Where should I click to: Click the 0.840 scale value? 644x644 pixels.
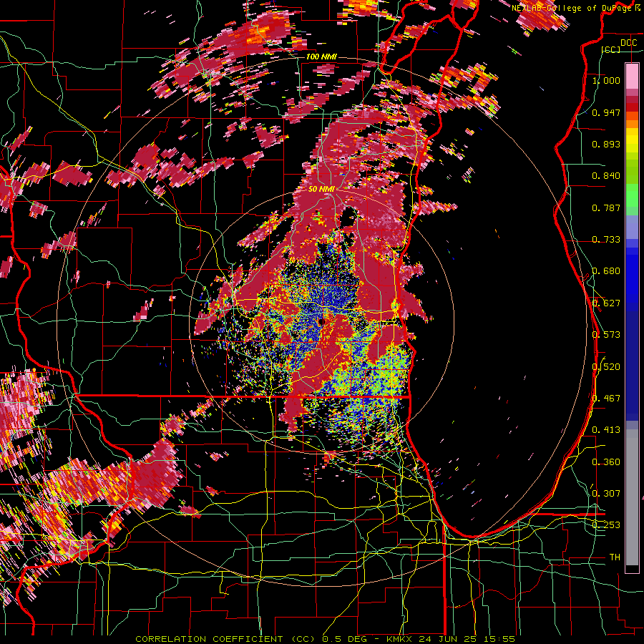coord(606,176)
